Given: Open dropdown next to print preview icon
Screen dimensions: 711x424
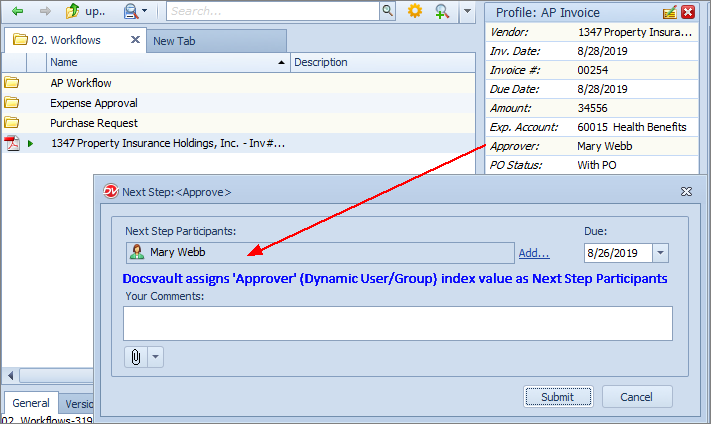Looking at the screenshot, I should coord(145,11).
